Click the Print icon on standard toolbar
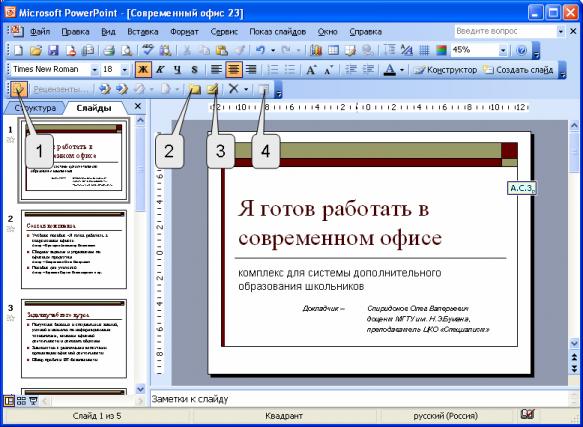Image resolution: width=583 pixels, height=427 pixels. pyautogui.click(x=109, y=50)
